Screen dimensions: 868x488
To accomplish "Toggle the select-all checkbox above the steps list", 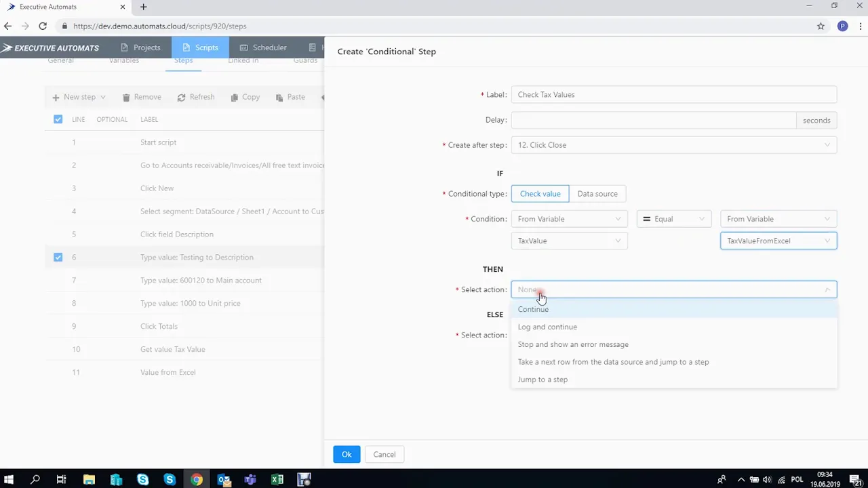I will pos(58,119).
